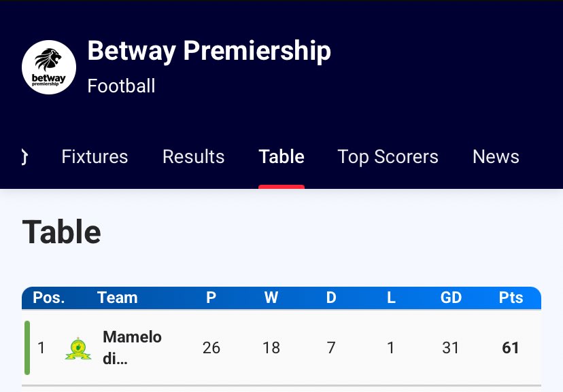Click the P column header
Image resolution: width=563 pixels, height=392 pixels.
pyautogui.click(x=211, y=298)
